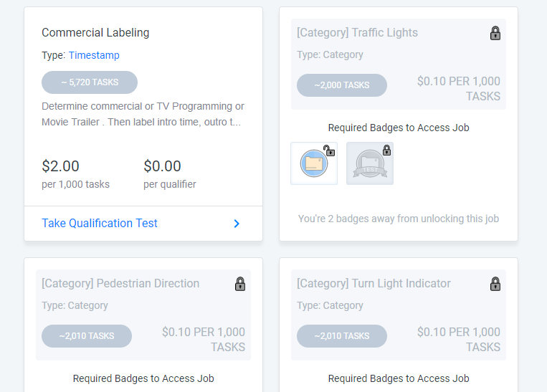Click the chevron beside Take Qualification Test
The height and width of the screenshot is (392, 547).
pos(237,224)
